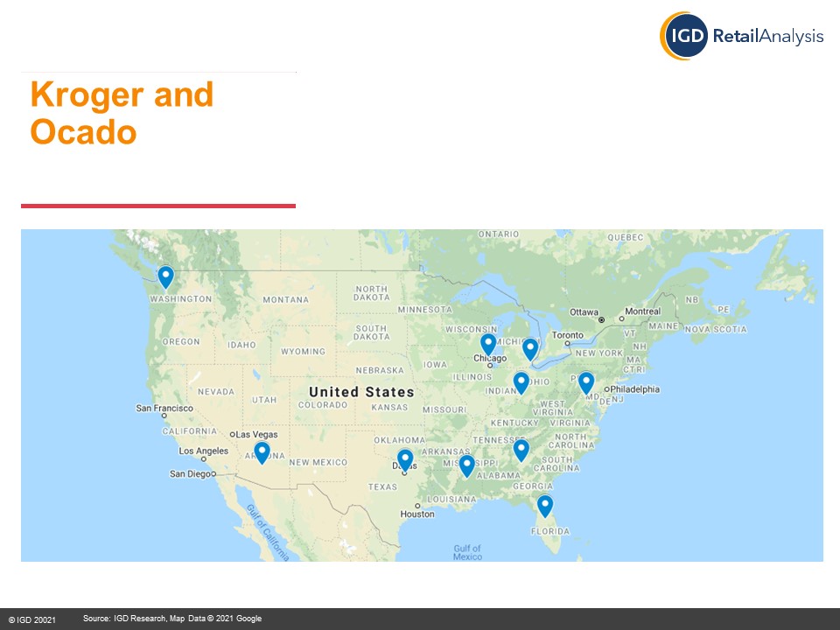This screenshot has width=840, height=630.
Task: Click the NOVA SCOTIA label
Action: (x=716, y=330)
